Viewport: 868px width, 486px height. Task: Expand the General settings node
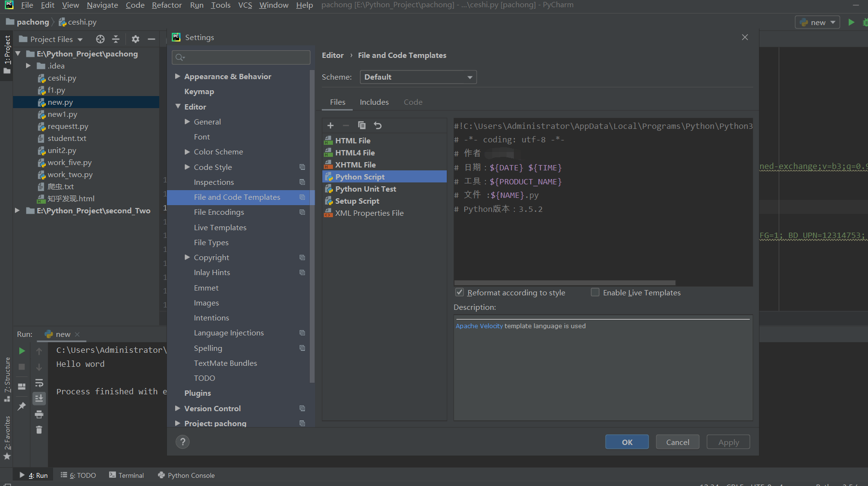(187, 122)
